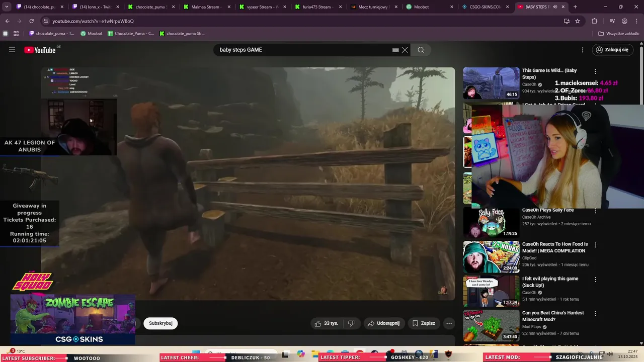Screen dimensions: 644x362
Task: Open the browser extensions puzzle icon
Action: tap(594, 21)
